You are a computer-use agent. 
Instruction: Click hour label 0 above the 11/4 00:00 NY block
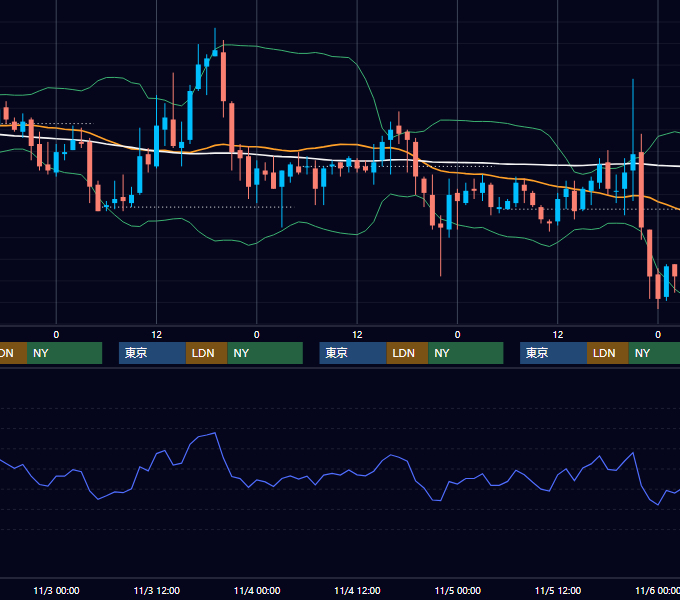[257, 335]
